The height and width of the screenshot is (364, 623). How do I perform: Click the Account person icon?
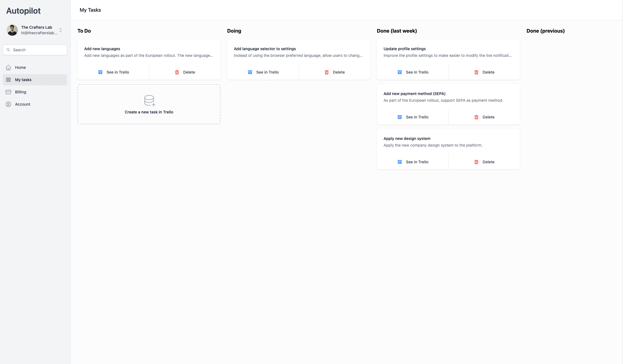pos(8,104)
